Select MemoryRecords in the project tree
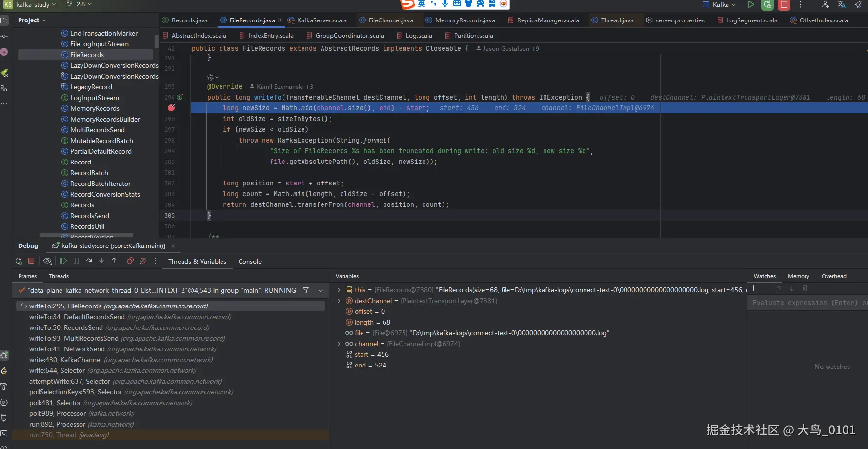This screenshot has height=449, width=868. [x=95, y=108]
